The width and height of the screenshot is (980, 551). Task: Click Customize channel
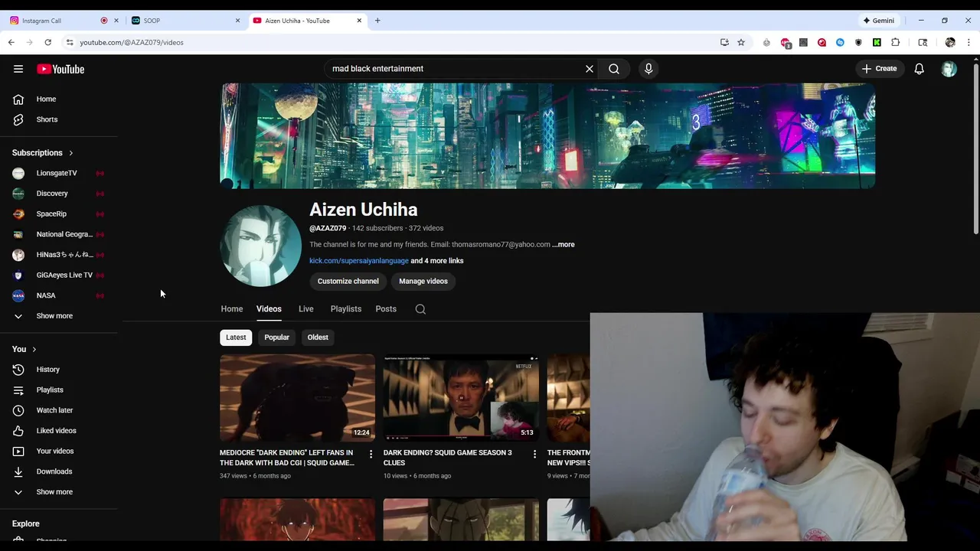click(348, 282)
